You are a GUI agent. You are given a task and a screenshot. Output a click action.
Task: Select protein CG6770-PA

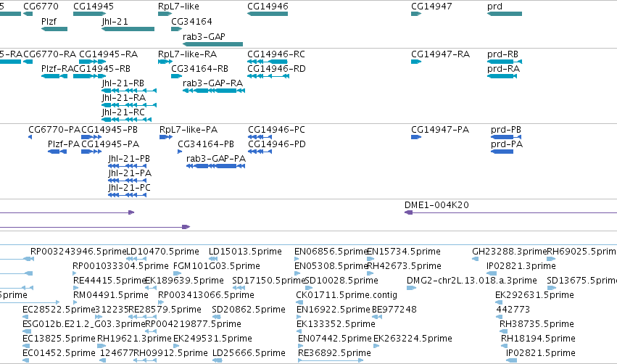pos(54,130)
